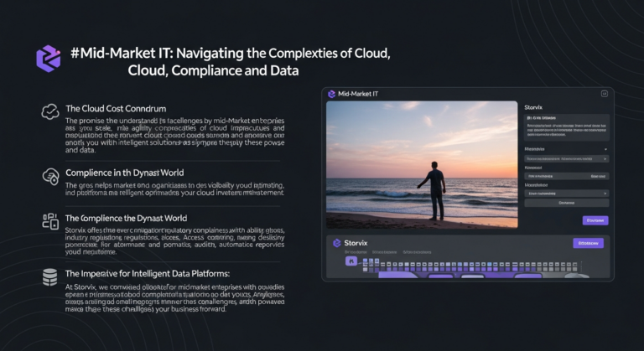Click the cloud checkmark icon for Cloud Cost
This screenshot has width=644, height=351.
50,111
